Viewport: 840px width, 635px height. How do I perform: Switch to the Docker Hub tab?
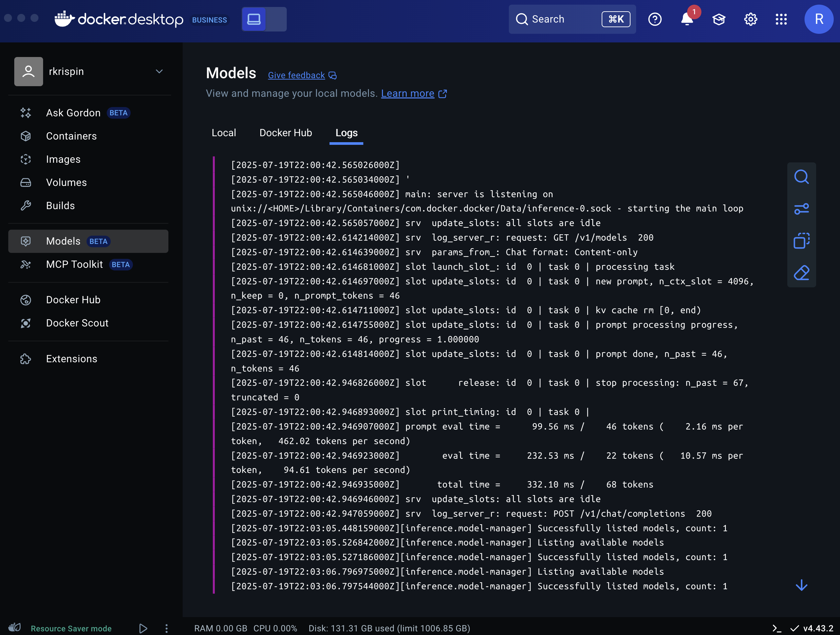coord(285,133)
